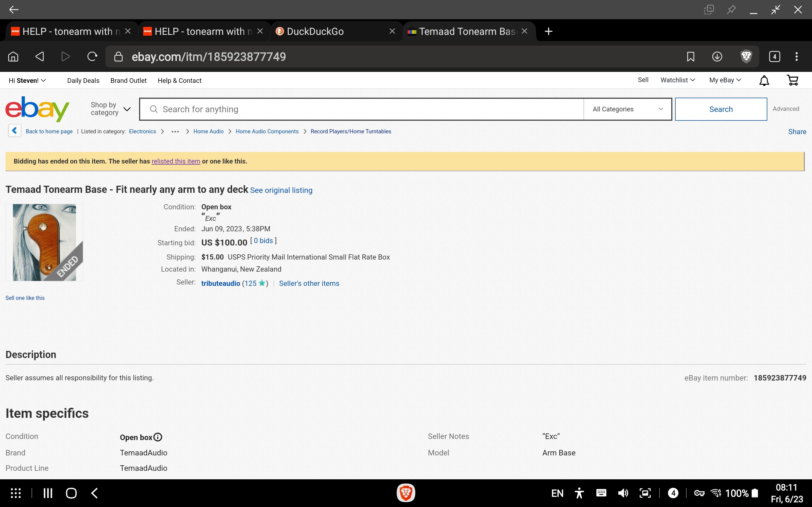Click the Search for anything field
Image resolution: width=812 pixels, height=507 pixels.
pyautogui.click(x=361, y=109)
